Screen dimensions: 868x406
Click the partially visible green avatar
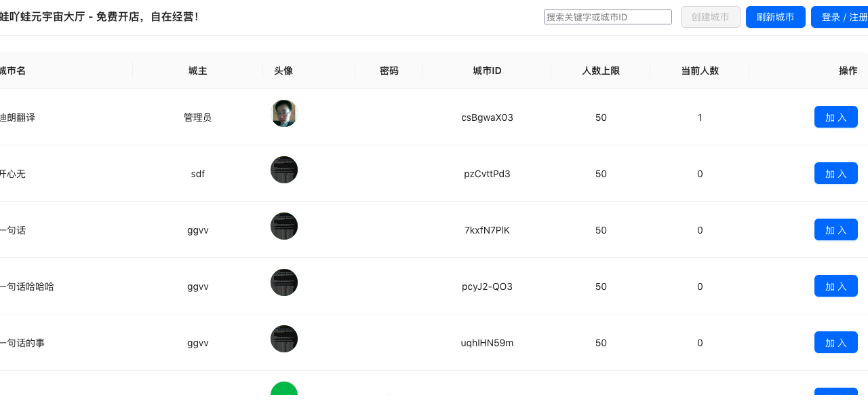click(284, 389)
